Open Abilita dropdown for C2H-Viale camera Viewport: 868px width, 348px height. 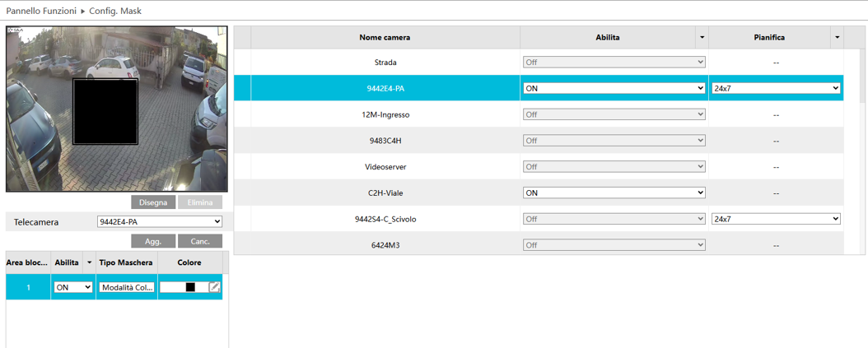click(614, 193)
